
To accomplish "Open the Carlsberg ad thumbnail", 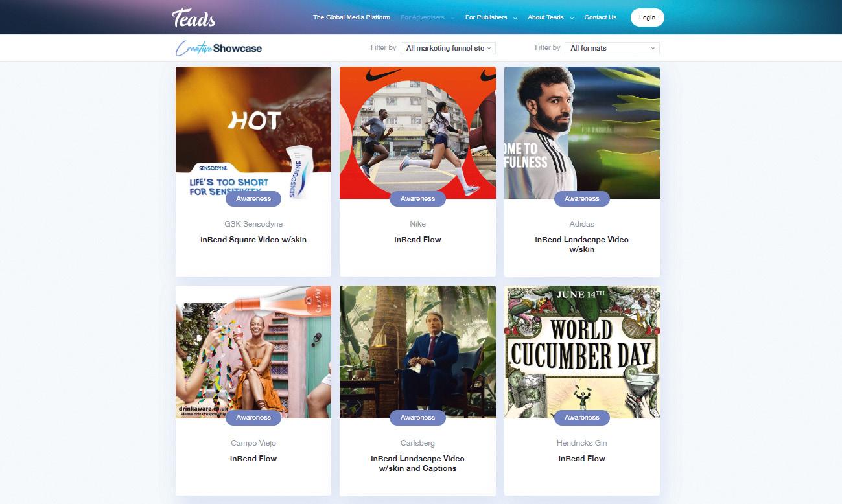I will 417,352.
